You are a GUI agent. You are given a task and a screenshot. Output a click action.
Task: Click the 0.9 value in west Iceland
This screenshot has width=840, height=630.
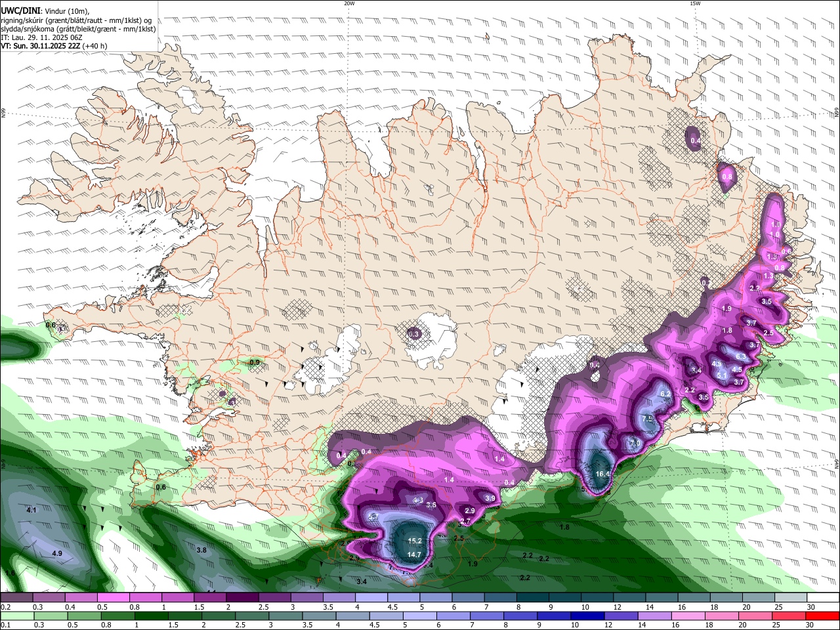click(x=255, y=362)
